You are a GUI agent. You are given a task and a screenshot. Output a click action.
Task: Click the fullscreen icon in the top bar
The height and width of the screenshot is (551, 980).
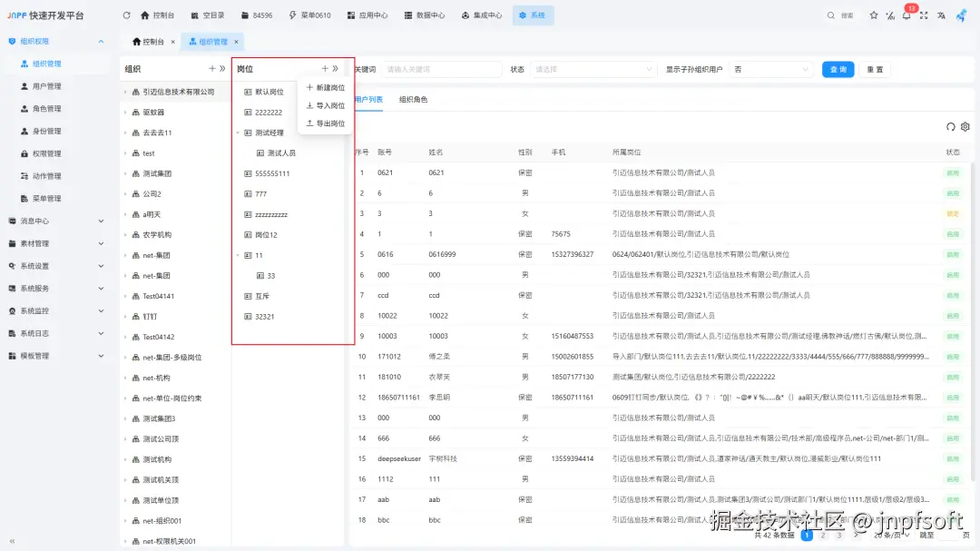pos(926,16)
